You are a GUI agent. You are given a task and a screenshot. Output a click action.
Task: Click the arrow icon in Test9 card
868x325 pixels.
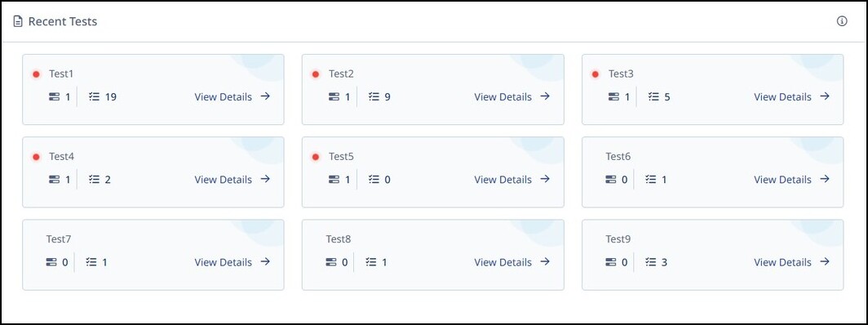[825, 261]
